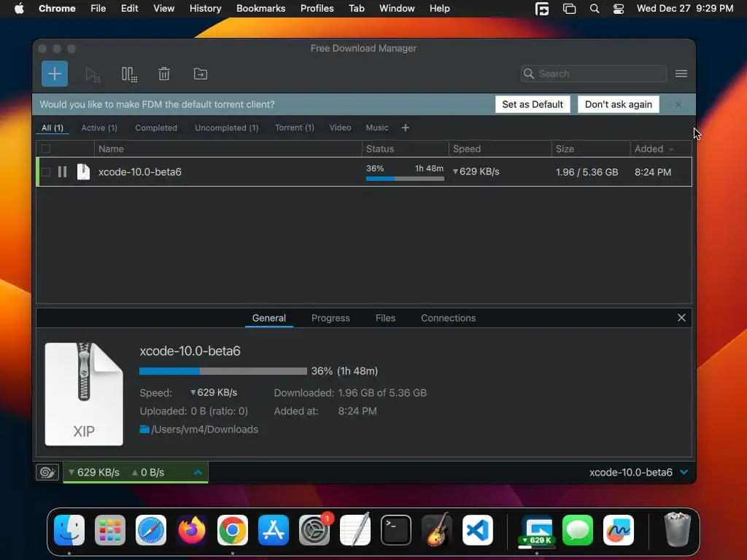Open the Progress details tab

[330, 318]
